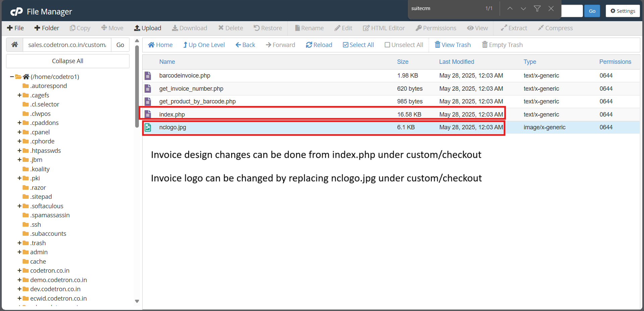Open the .autorespond folder

45,86
